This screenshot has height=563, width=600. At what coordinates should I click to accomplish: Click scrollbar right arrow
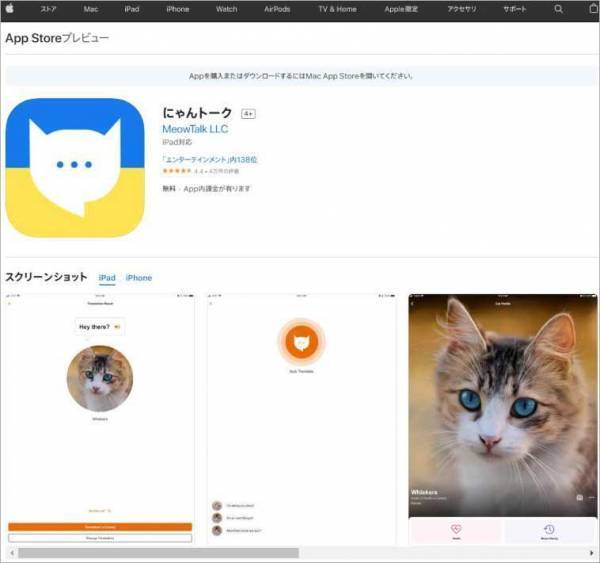click(592, 553)
